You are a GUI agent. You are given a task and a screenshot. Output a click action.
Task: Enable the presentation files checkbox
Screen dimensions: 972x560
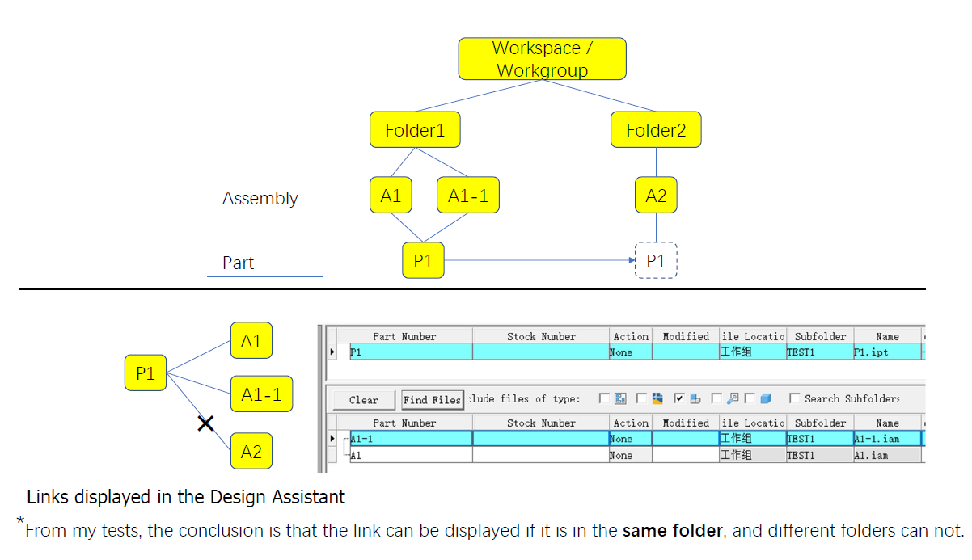tap(641, 398)
